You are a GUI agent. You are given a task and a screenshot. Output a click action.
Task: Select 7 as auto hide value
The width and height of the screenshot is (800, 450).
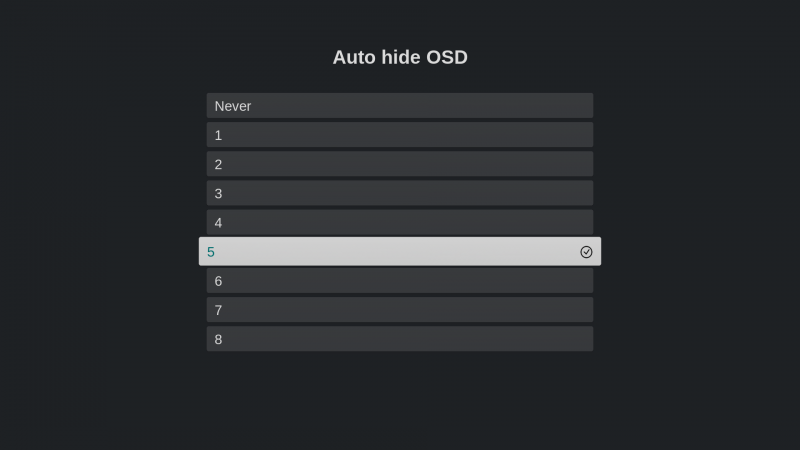pyautogui.click(x=399, y=310)
